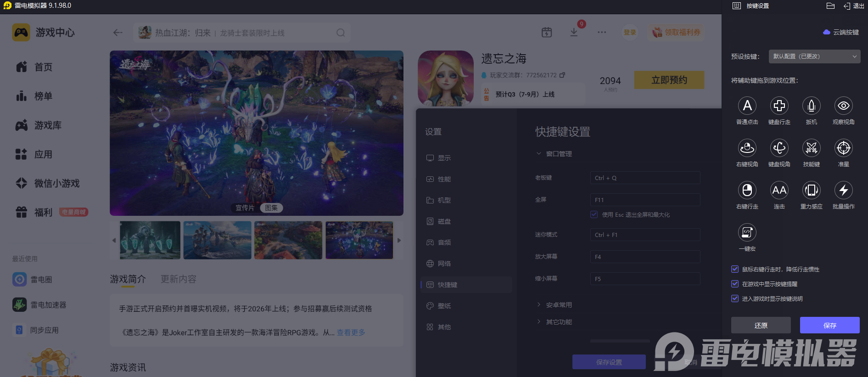This screenshot has width=868, height=377.
Task: Open the 预设按键 preset dropdown
Action: 814,56
